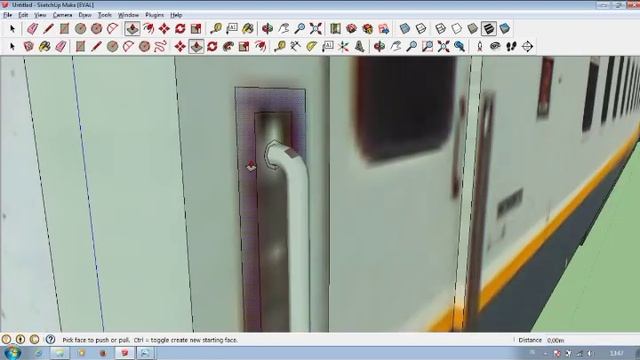The width and height of the screenshot is (640, 360).
Task: Open the 3D Warehouse Get Models icon
Action: click(x=351, y=29)
